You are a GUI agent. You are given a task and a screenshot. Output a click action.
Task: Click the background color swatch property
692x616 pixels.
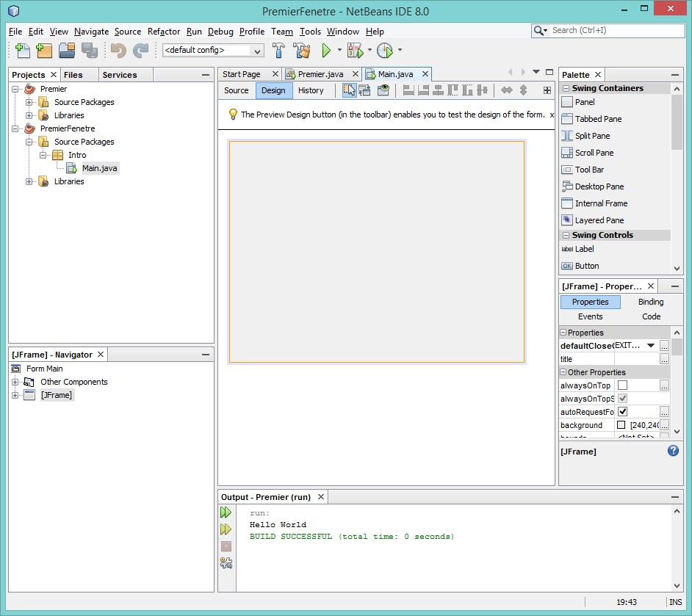point(621,425)
